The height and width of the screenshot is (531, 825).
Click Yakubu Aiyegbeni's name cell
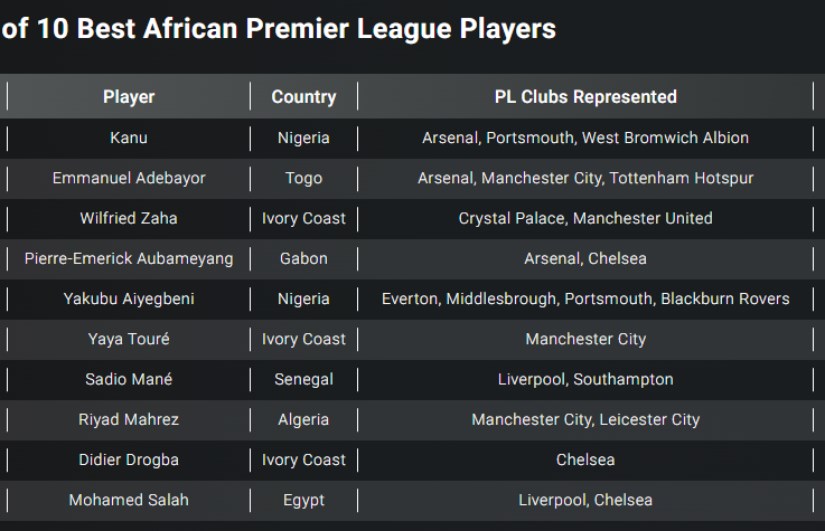click(x=129, y=299)
